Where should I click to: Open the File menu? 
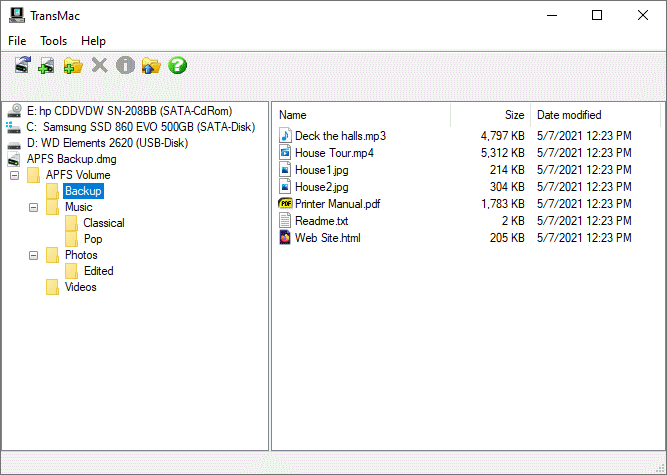point(17,41)
